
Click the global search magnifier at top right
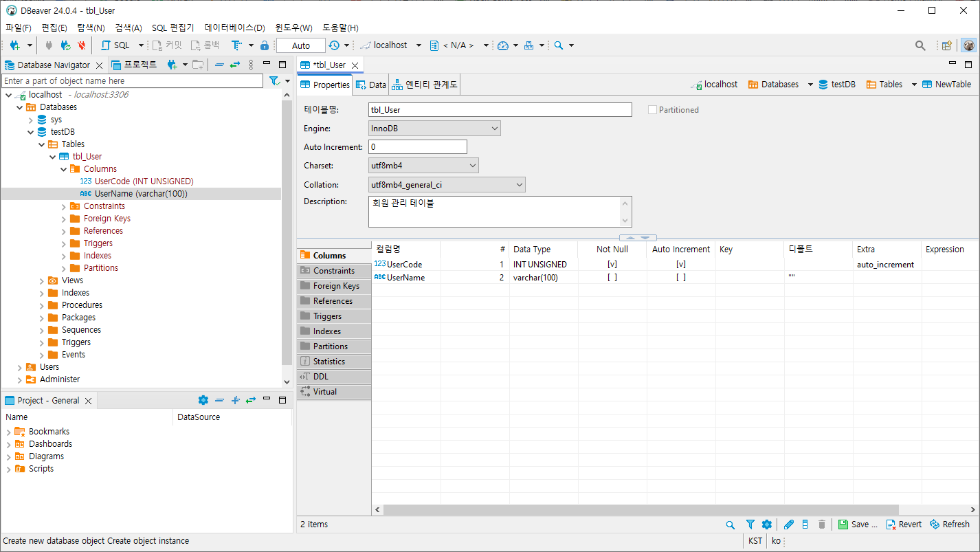tap(920, 45)
